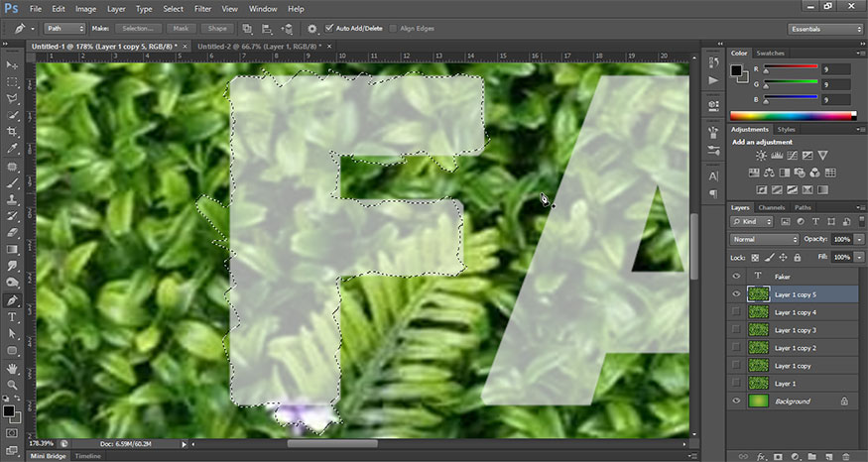Click the Shape button in options bar
Screen dimensions: 868x462
click(219, 29)
